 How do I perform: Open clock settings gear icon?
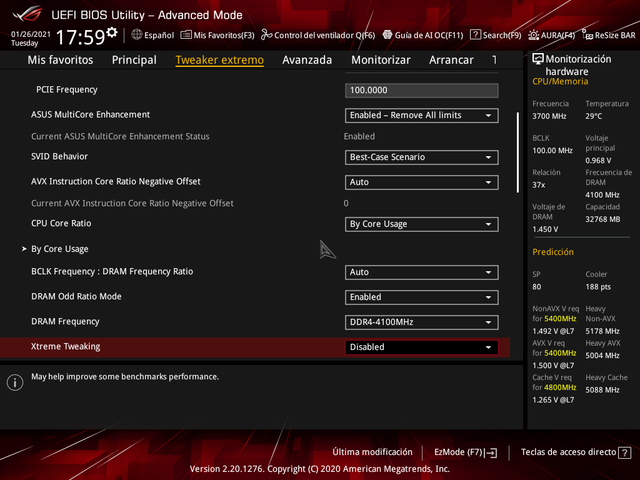tap(112, 32)
